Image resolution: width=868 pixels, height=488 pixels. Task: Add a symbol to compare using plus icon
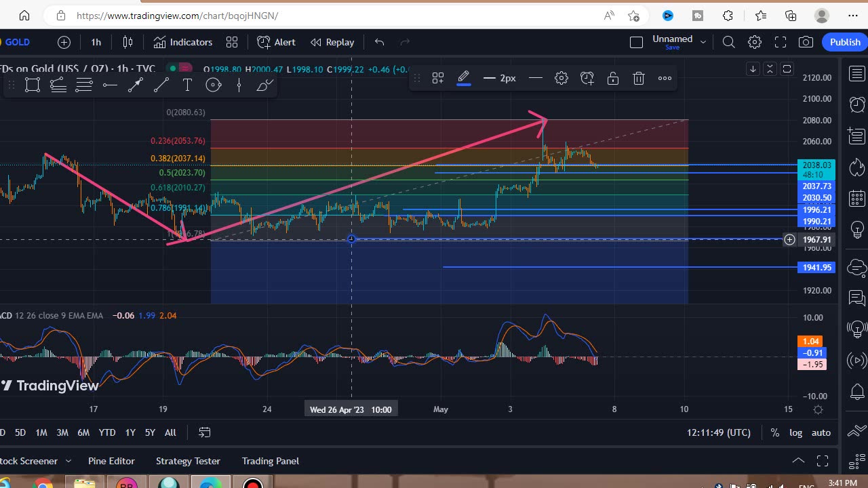[x=64, y=42]
